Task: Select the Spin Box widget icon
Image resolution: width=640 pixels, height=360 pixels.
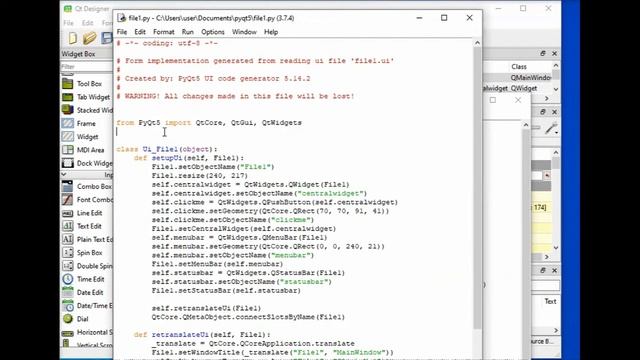Action: point(68,253)
